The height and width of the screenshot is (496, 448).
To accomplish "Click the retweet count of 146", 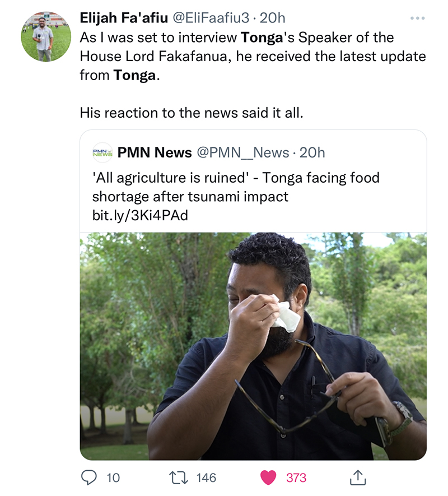I will pos(206,478).
